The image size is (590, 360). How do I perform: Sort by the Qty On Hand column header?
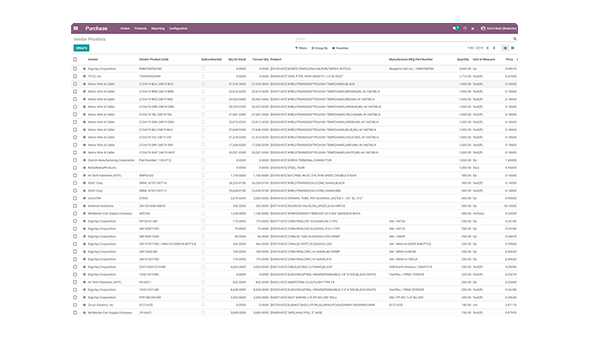[x=237, y=59]
